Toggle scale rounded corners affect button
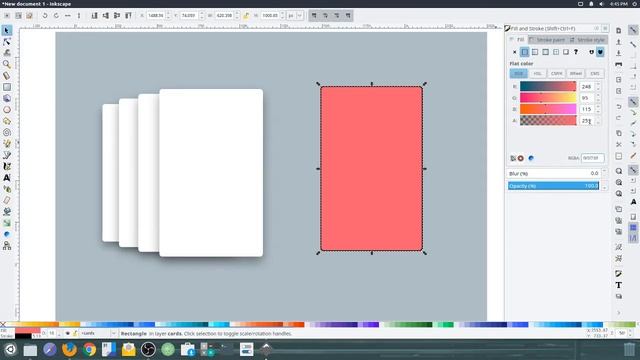The width and height of the screenshot is (640, 360). tap(325, 16)
